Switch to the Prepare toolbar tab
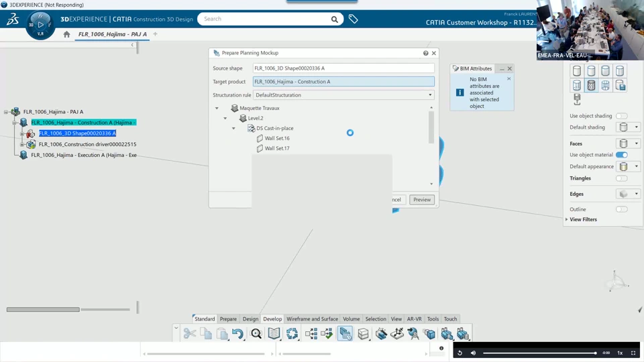Image resolution: width=644 pixels, height=362 pixels. [228, 319]
